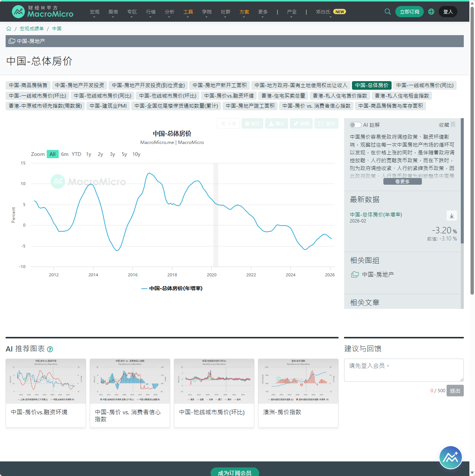This screenshot has width=475, height=476.
Task: Click the 放大 fullscreen expand icon
Action: (326, 123)
